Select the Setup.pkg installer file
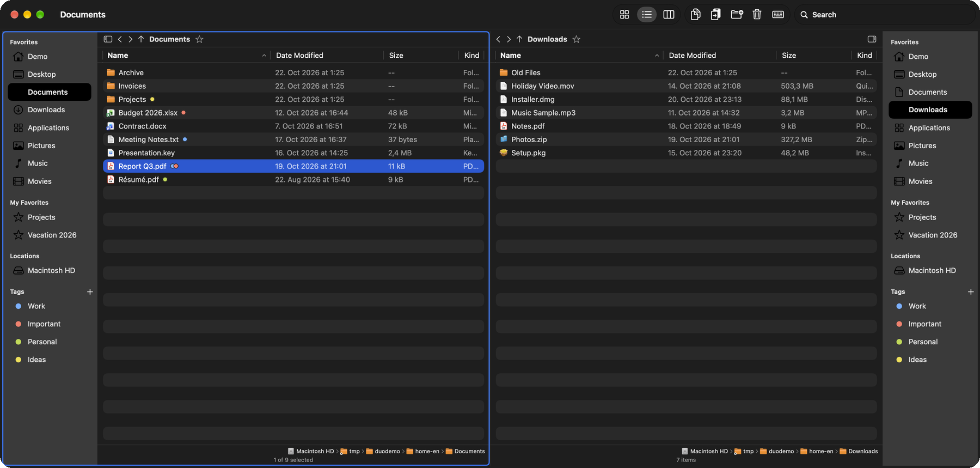The image size is (980, 468). (686, 153)
